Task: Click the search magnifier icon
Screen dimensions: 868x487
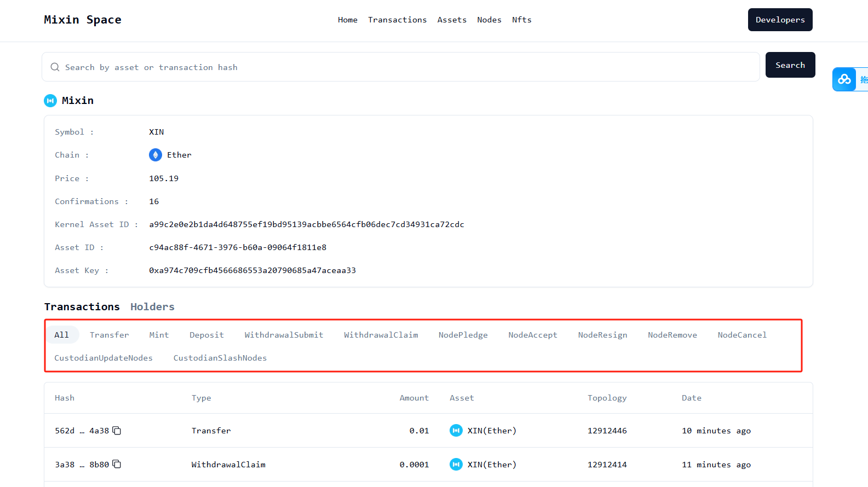Action: pyautogui.click(x=55, y=67)
